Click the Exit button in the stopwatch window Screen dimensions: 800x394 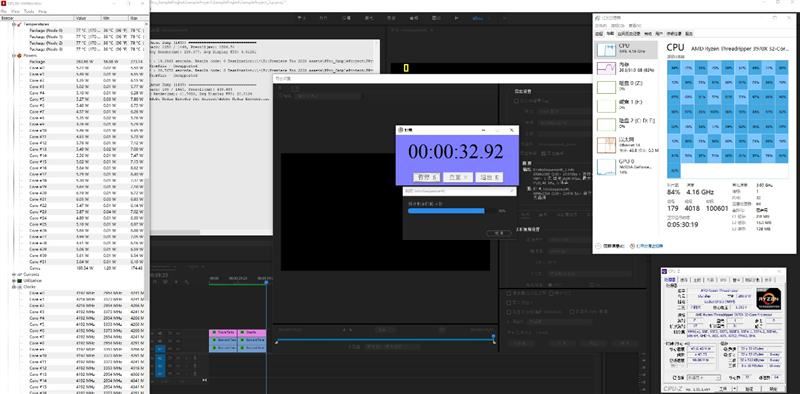coord(489,177)
